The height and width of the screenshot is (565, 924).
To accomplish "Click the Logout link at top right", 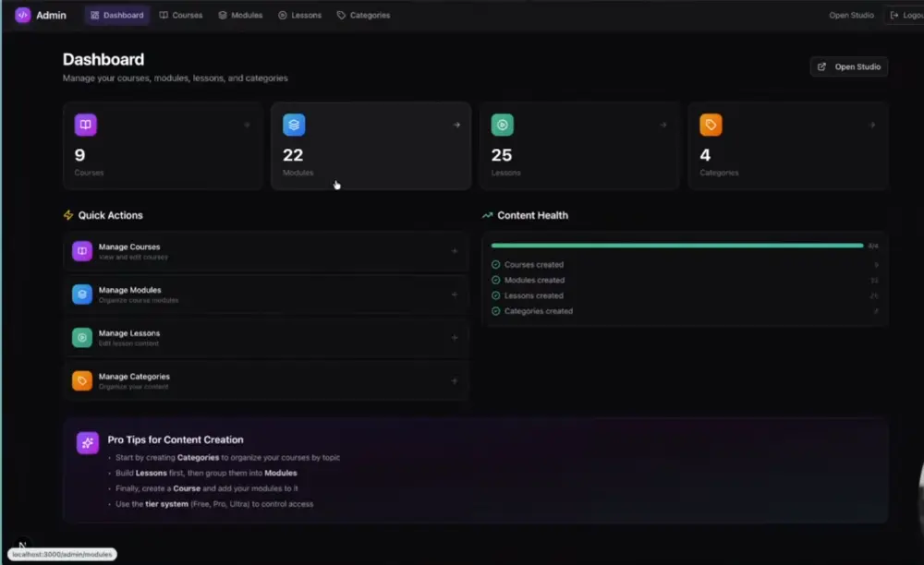I will [906, 15].
